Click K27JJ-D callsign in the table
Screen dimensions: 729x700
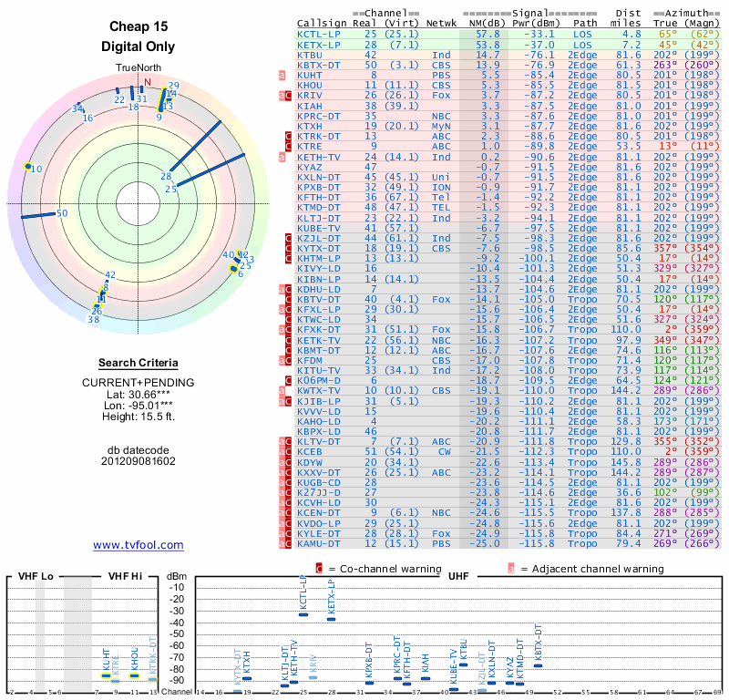(318, 492)
